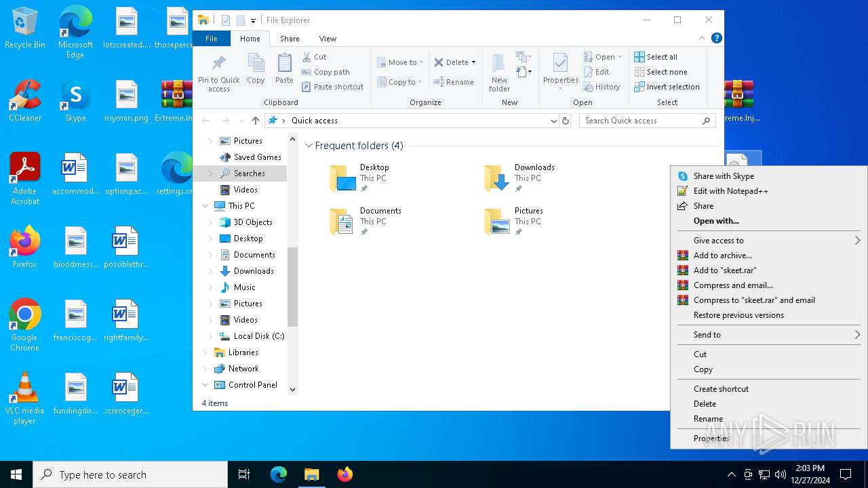This screenshot has width=868, height=488.
Task: Click Copy path in the ribbon
Action: [x=325, y=72]
